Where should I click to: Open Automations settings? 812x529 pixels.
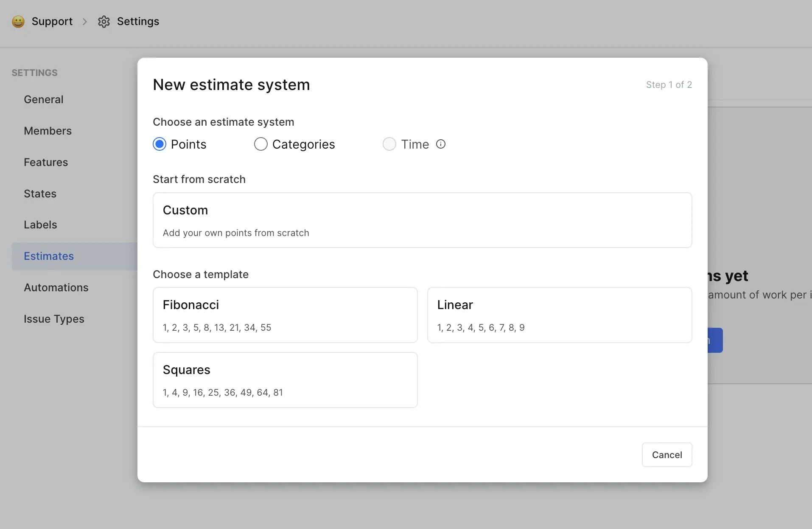56,287
